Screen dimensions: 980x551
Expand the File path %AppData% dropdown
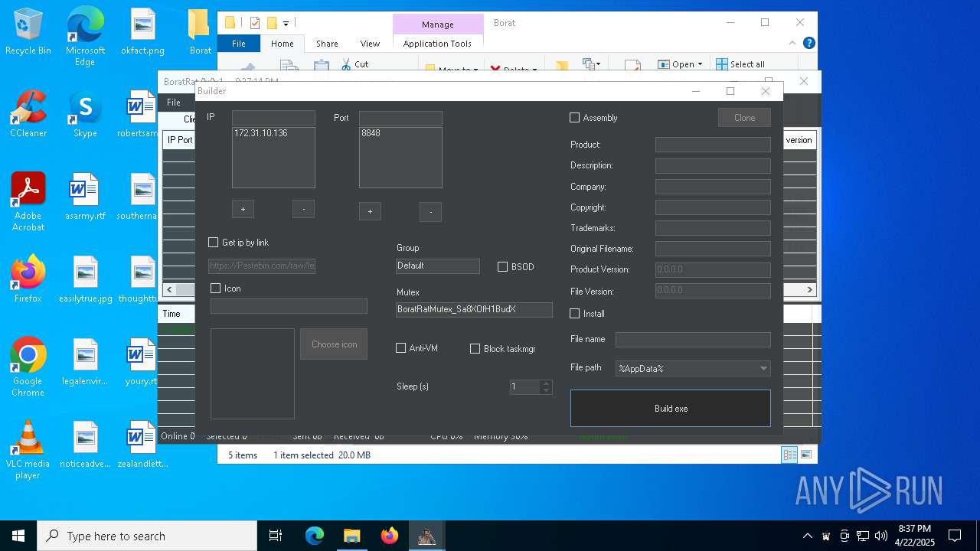pos(763,369)
